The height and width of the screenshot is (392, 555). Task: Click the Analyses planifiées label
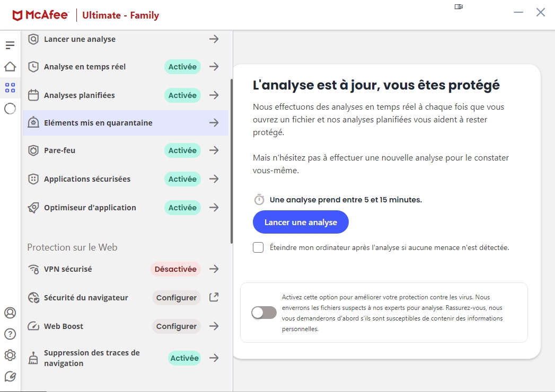coord(80,95)
